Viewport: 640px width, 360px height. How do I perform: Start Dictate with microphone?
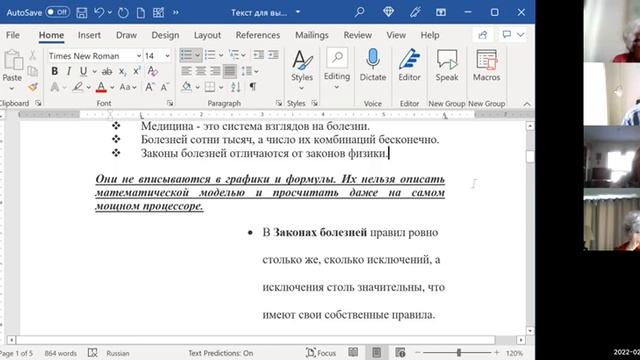coord(373,66)
